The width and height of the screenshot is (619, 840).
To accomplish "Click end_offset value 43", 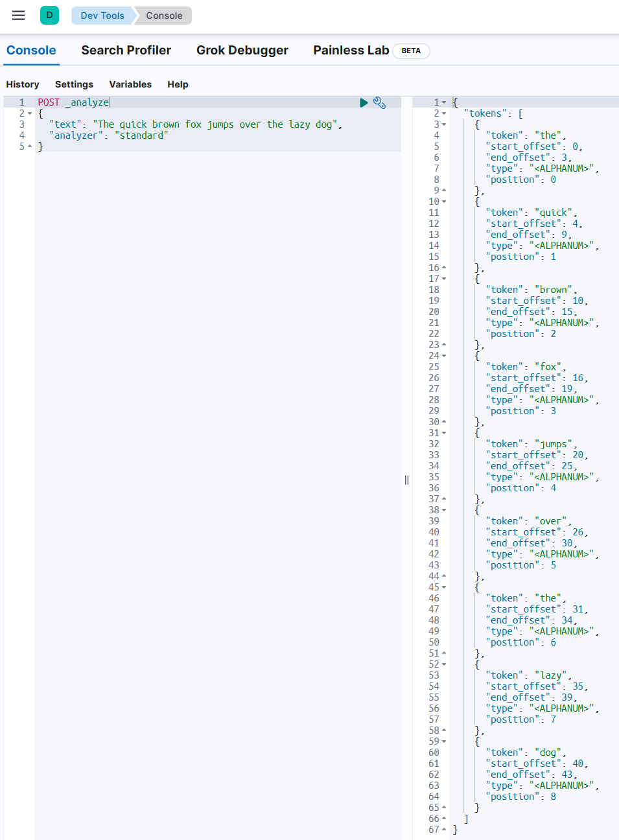I will click(x=567, y=775).
